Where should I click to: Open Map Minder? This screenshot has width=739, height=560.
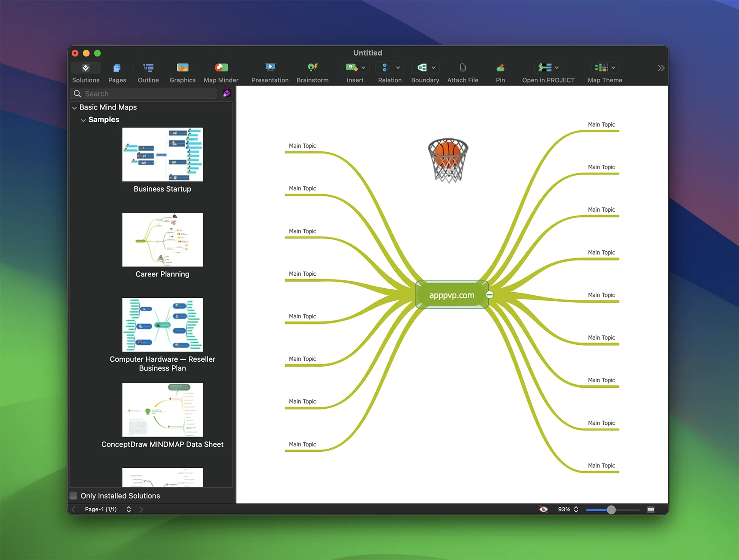click(x=221, y=68)
